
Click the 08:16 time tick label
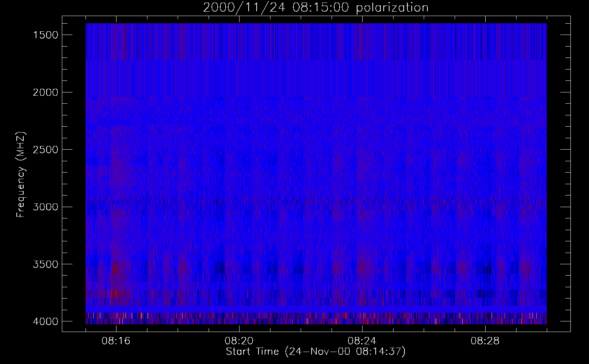click(116, 341)
